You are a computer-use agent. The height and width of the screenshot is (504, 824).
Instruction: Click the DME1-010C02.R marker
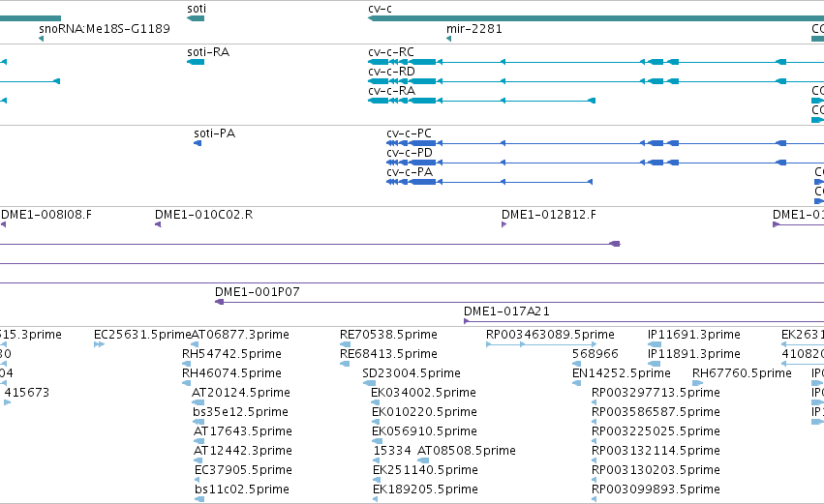(158, 224)
